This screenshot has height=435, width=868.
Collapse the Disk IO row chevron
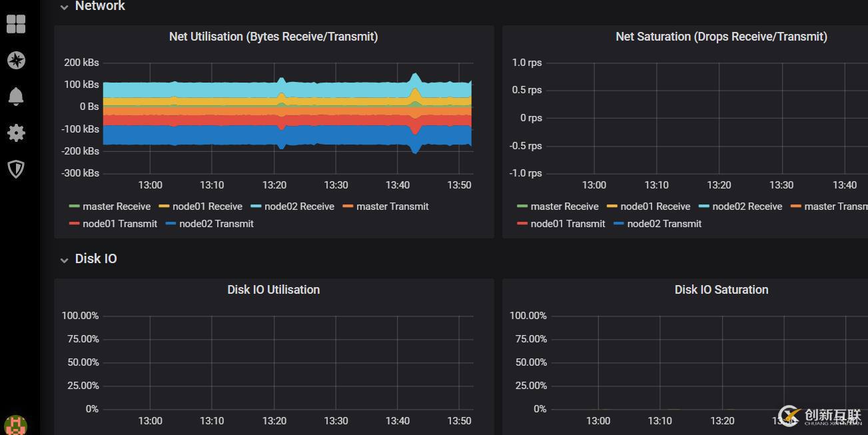[x=64, y=260]
